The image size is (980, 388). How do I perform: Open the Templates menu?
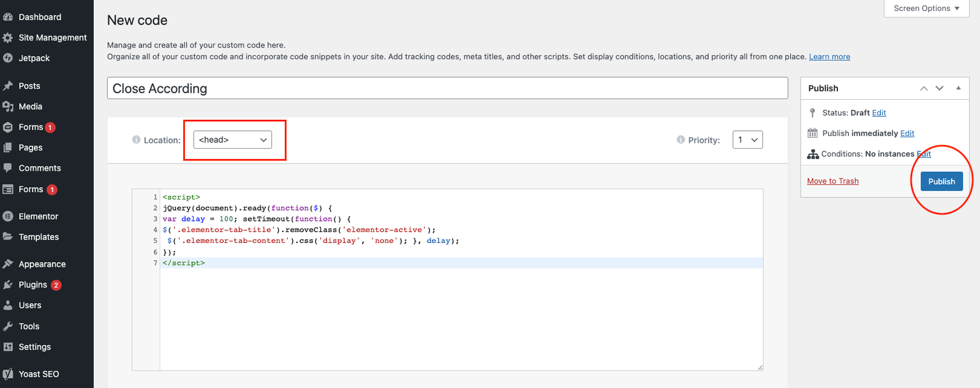[x=39, y=237]
